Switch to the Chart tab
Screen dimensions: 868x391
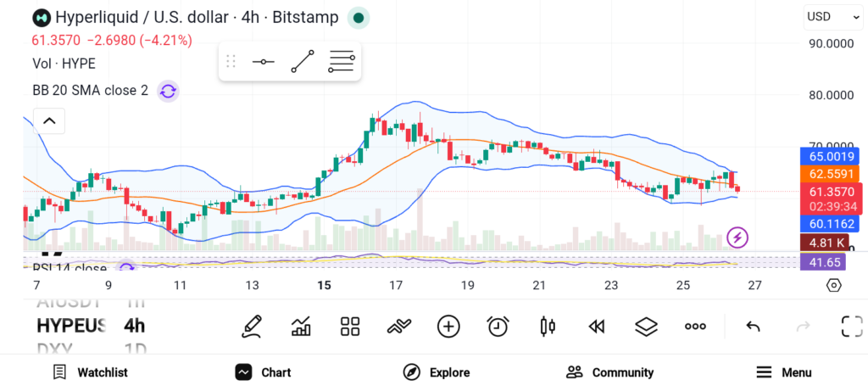click(x=263, y=372)
